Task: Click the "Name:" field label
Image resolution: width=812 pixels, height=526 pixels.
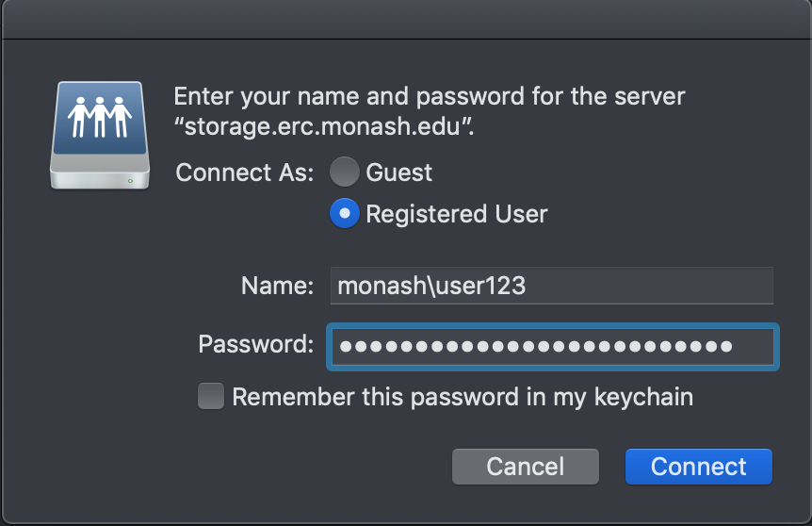Action: 277,286
